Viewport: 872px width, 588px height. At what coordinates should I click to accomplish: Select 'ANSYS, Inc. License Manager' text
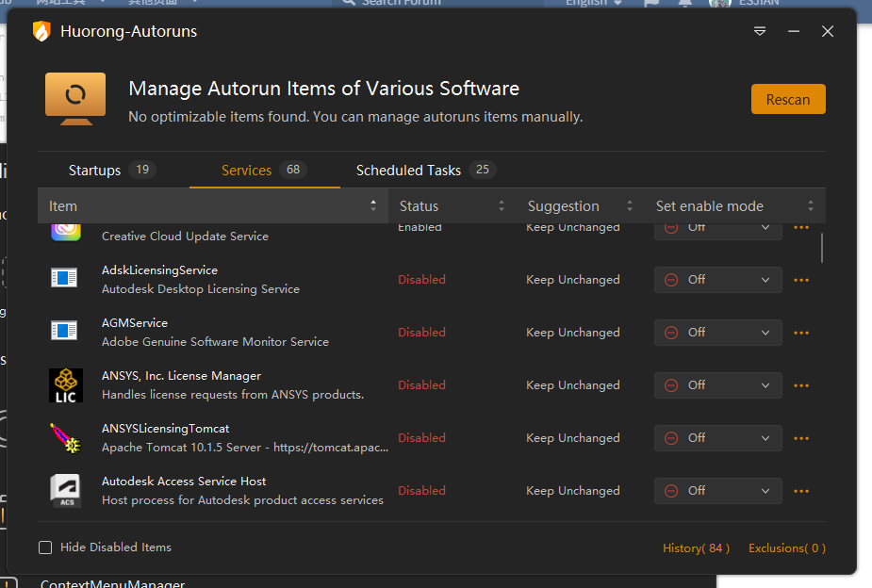coord(181,376)
